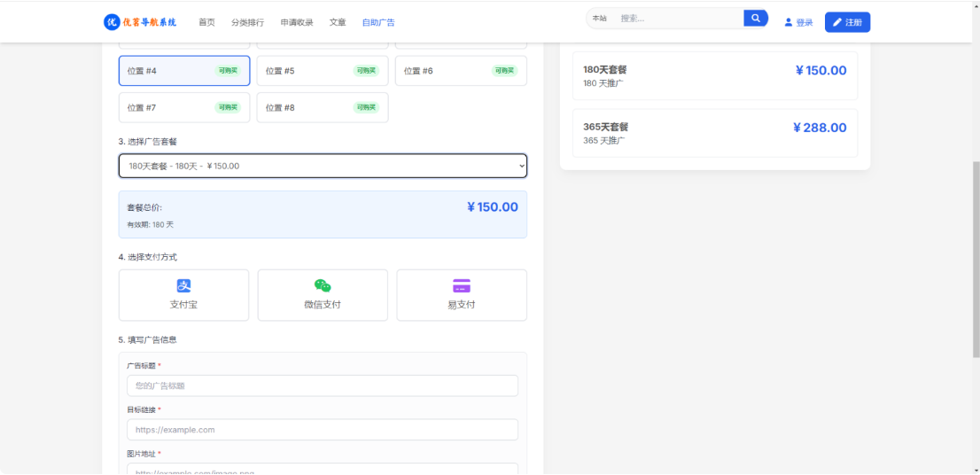This screenshot has height=475, width=980.
Task: Click the login user icon
Action: point(788,22)
